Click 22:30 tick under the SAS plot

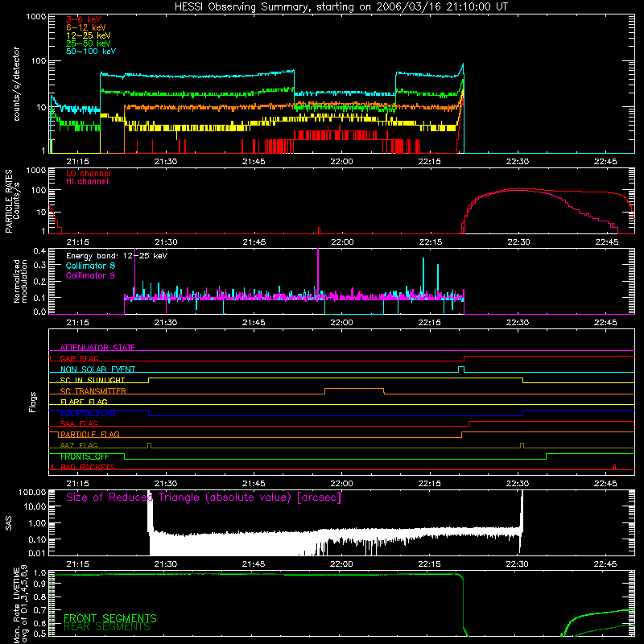click(518, 564)
